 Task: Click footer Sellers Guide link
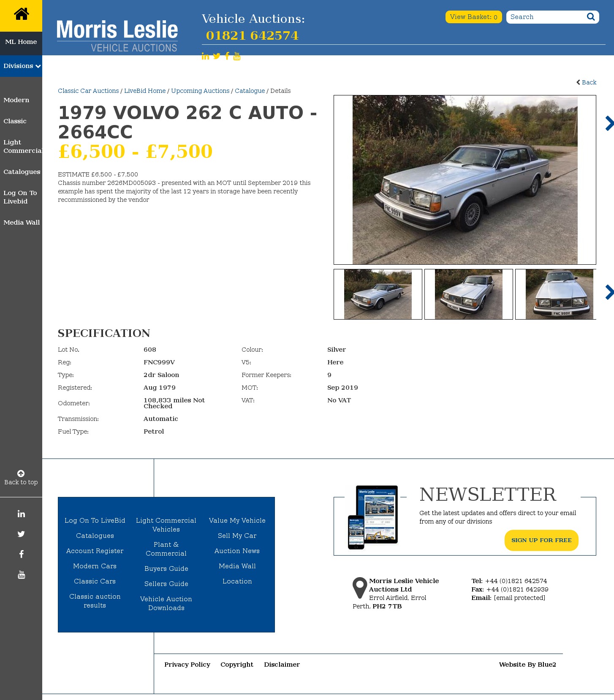166,584
